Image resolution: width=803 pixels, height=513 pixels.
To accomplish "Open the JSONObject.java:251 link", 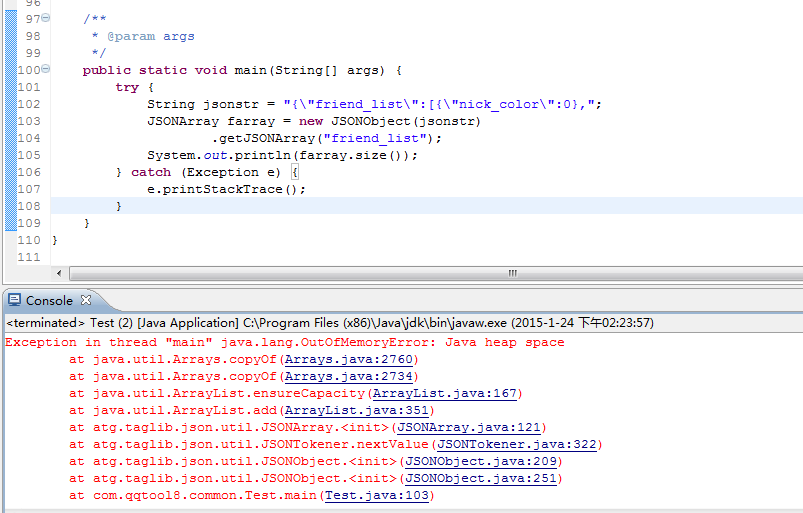I will [480, 479].
